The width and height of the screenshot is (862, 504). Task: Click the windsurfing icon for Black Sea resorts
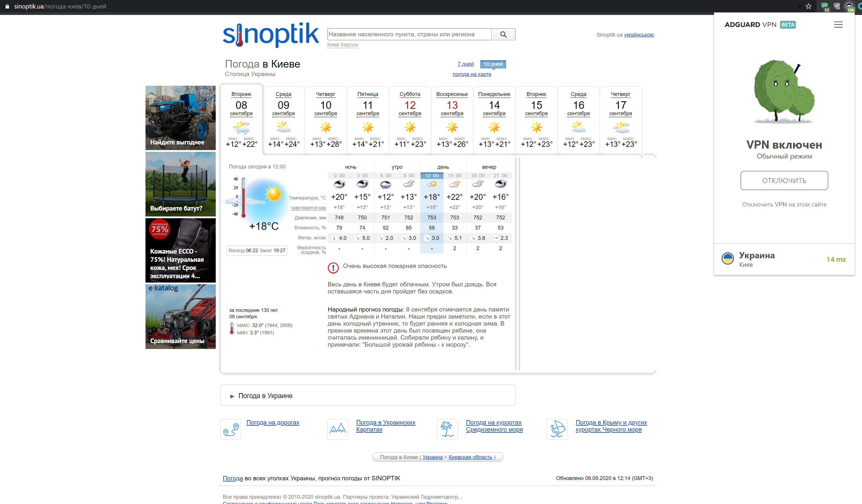(557, 429)
